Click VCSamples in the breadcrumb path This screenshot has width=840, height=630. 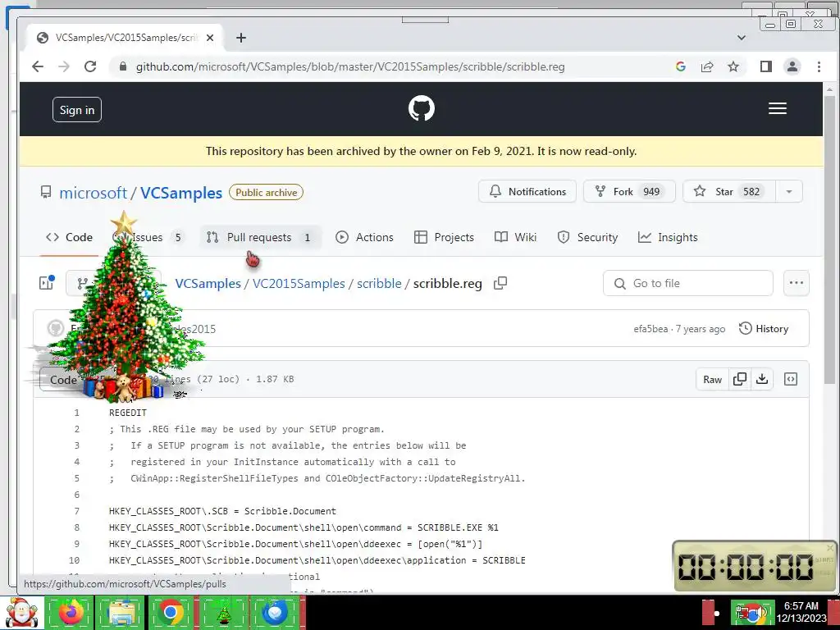[x=208, y=283]
